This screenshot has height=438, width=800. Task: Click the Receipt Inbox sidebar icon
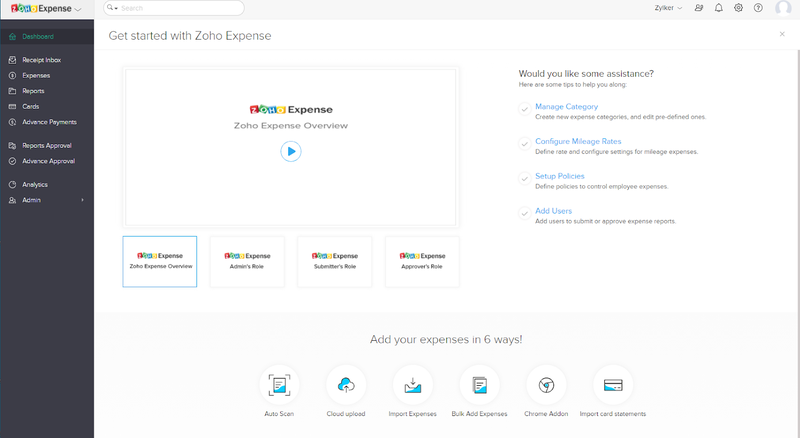tap(12, 60)
